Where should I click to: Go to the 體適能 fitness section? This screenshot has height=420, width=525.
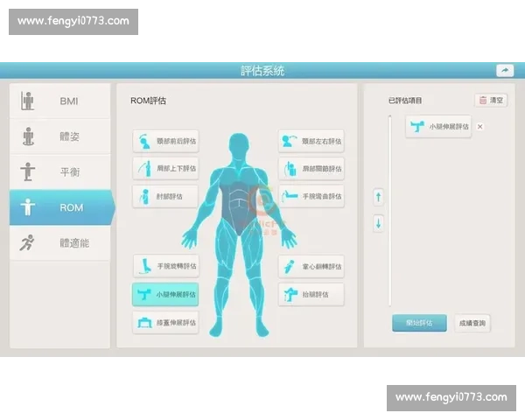pyautogui.click(x=59, y=243)
